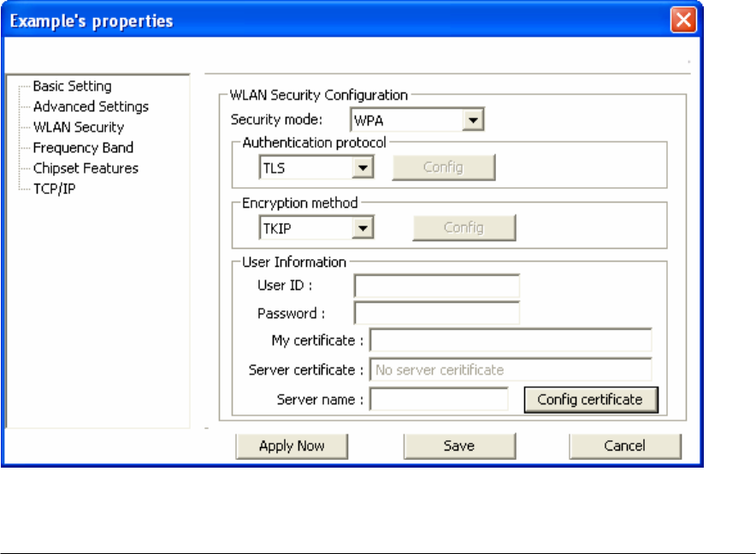Open the Basic Setting tree item
This screenshot has width=756, height=554.
pyautogui.click(x=73, y=86)
